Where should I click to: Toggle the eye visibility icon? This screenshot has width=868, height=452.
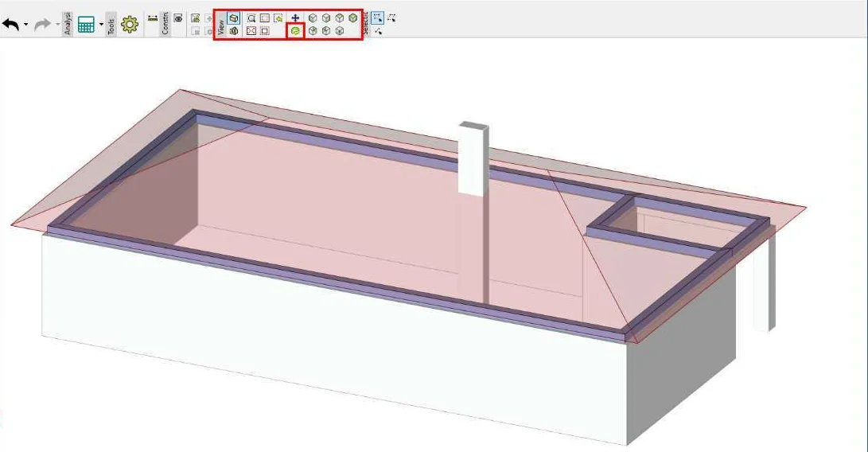coord(178,18)
